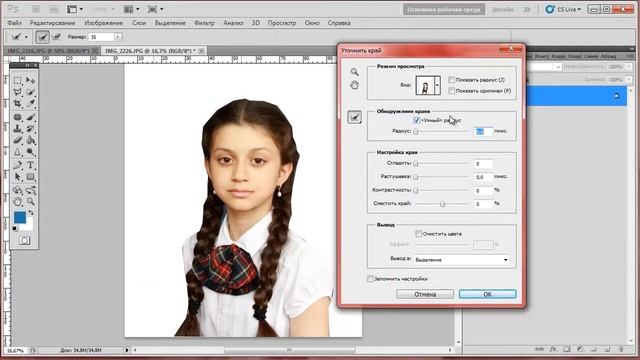Select the Sharpen tool
Image resolution: width=640 pixels, height=360 pixels.
tap(18, 152)
